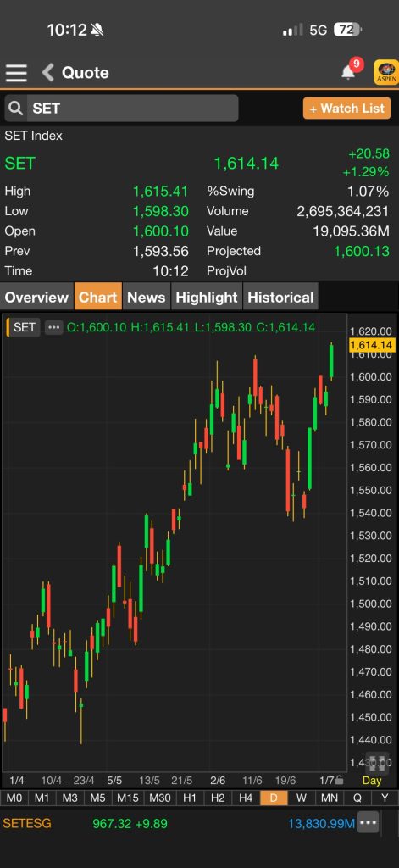The height and width of the screenshot is (868, 399).
Task: Open the chart options three-dot button
Action: (53, 327)
